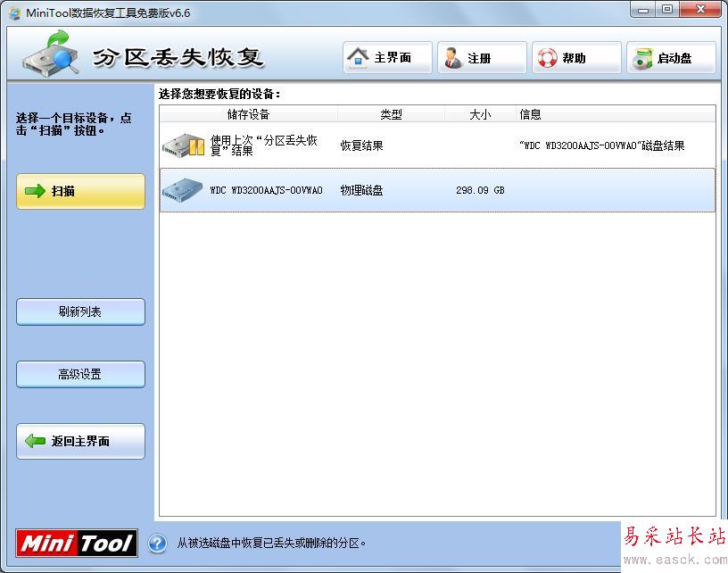Maximize the MiniTool window

coord(667,9)
